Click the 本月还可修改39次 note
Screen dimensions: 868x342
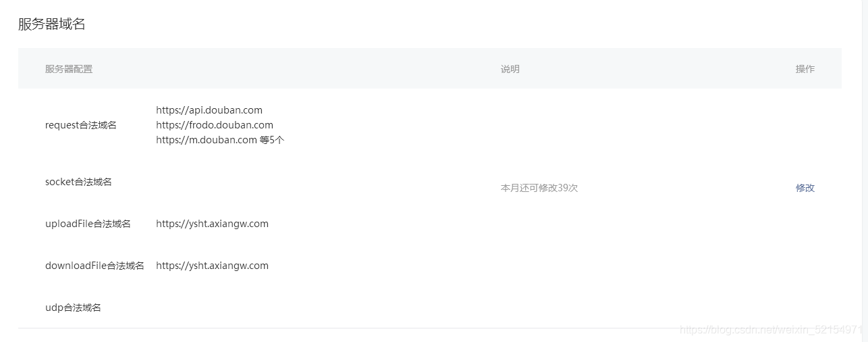click(x=539, y=188)
